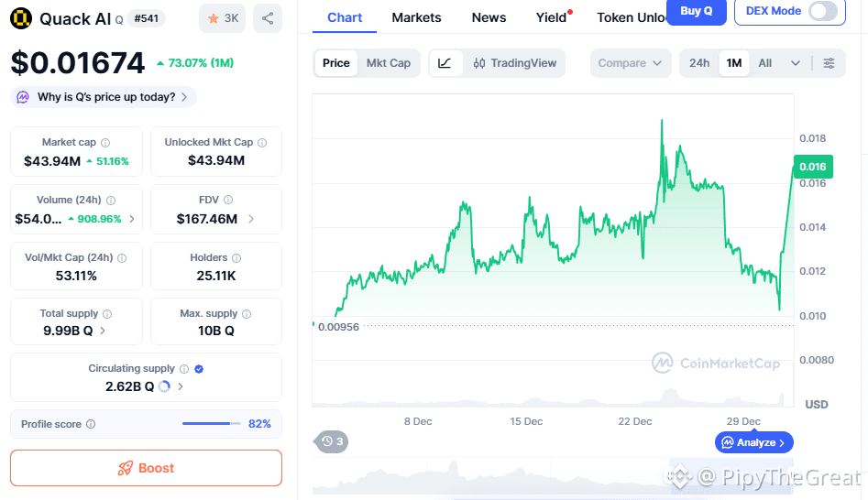Select the line chart icon
868x500 pixels.
coord(445,63)
